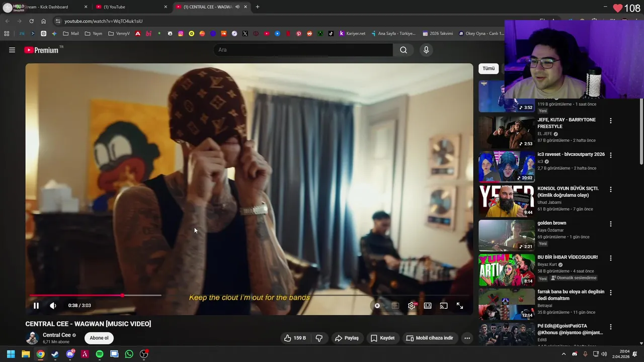Click the browser home icon
The width and height of the screenshot is (644, 362).
(x=44, y=21)
